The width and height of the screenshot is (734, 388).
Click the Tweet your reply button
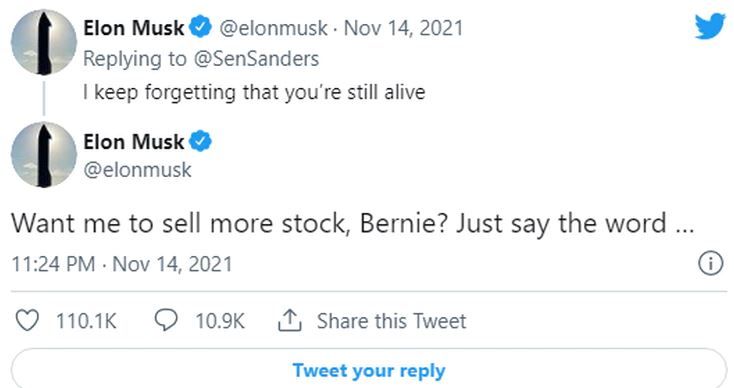pos(369,368)
